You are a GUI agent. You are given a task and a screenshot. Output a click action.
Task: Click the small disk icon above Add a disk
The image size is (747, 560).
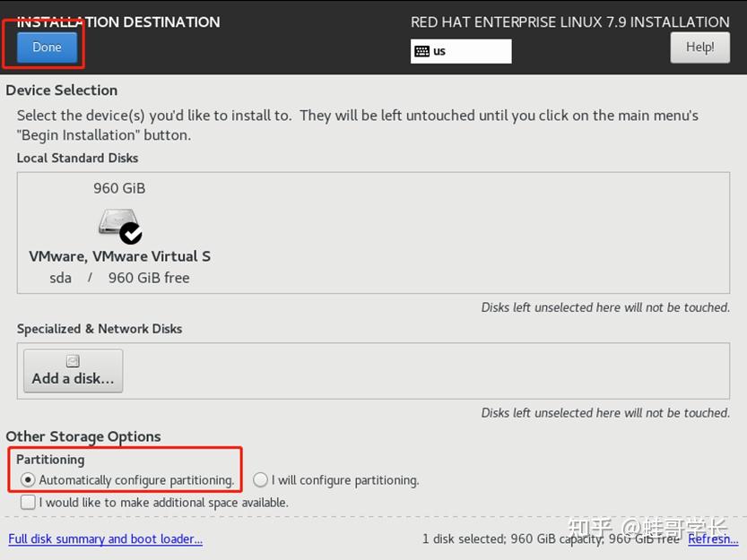tap(73, 361)
